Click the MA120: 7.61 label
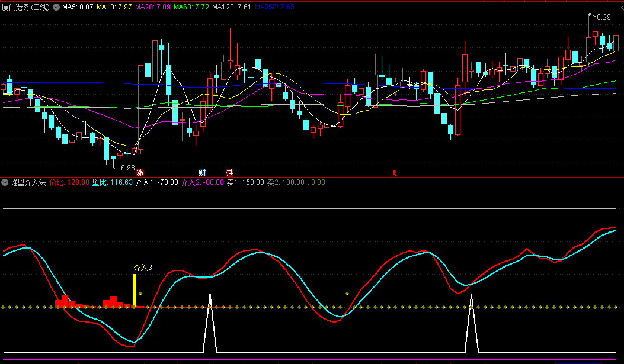 click(x=232, y=7)
